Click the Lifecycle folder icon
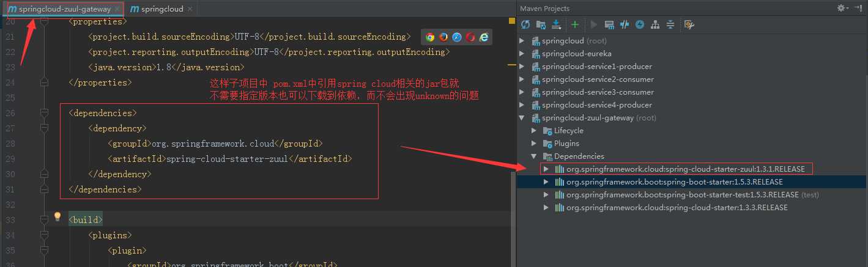Image resolution: width=868 pixels, height=267 pixels. [547, 131]
